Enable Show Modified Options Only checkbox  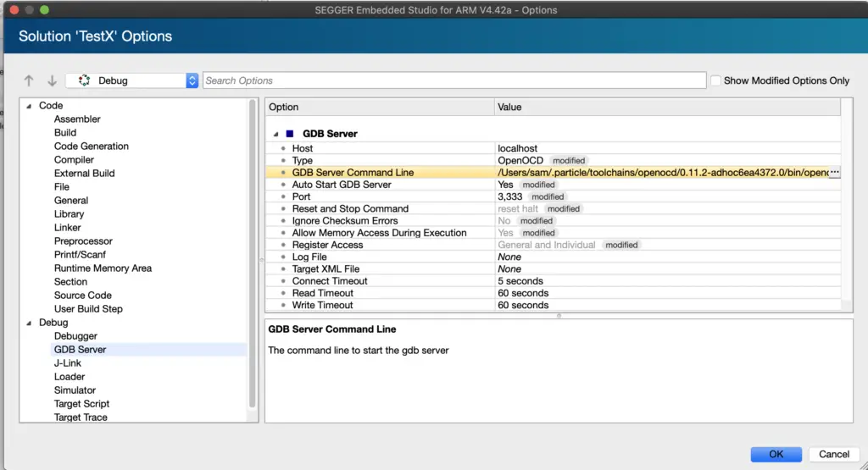click(x=715, y=80)
